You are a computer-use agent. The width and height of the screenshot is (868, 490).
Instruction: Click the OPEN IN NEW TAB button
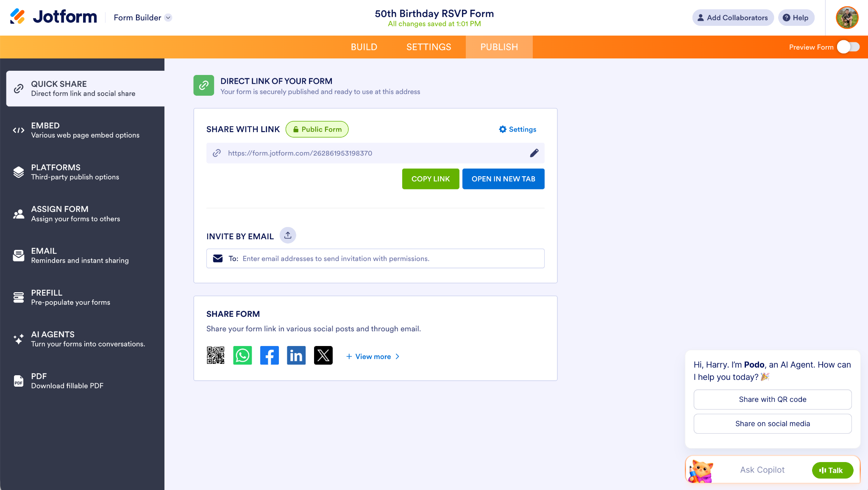point(504,179)
